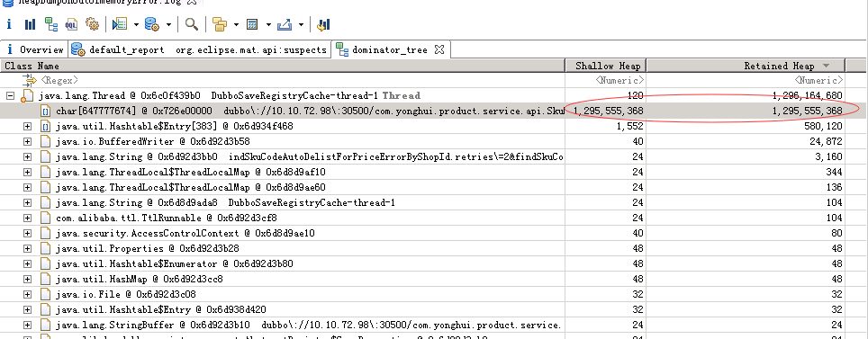Open reports dropdown arrow beside expert test icon
The height and width of the screenshot is (339, 868).
tap(136, 25)
